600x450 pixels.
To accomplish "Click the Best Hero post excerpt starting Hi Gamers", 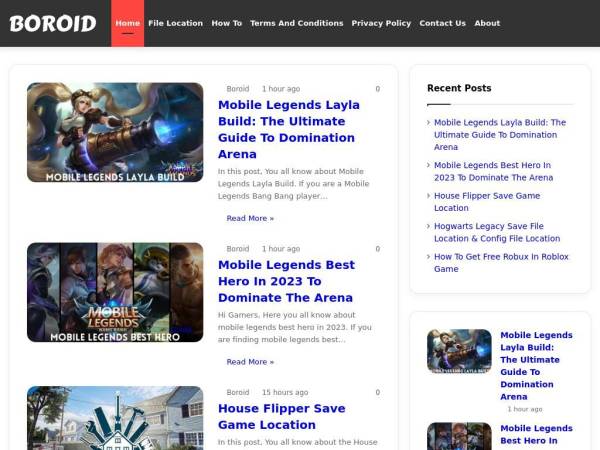I will [295, 327].
